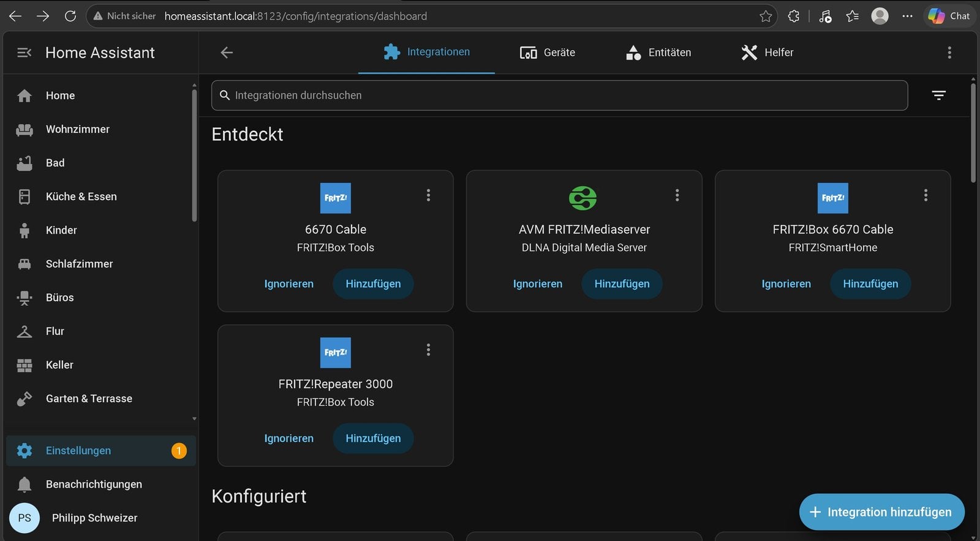Open the Home dashboard icon
Viewport: 980px width, 541px height.
pyautogui.click(x=24, y=95)
